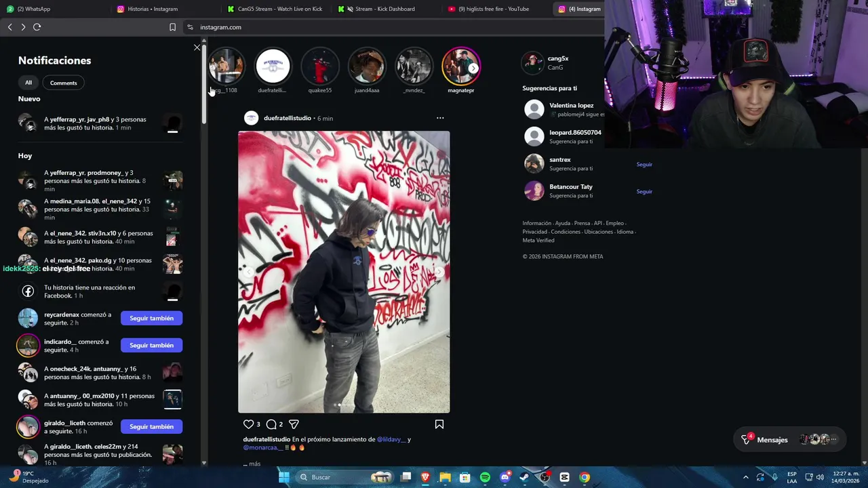Show next stories with arrow
The width and height of the screenshot is (868, 488).
point(473,68)
